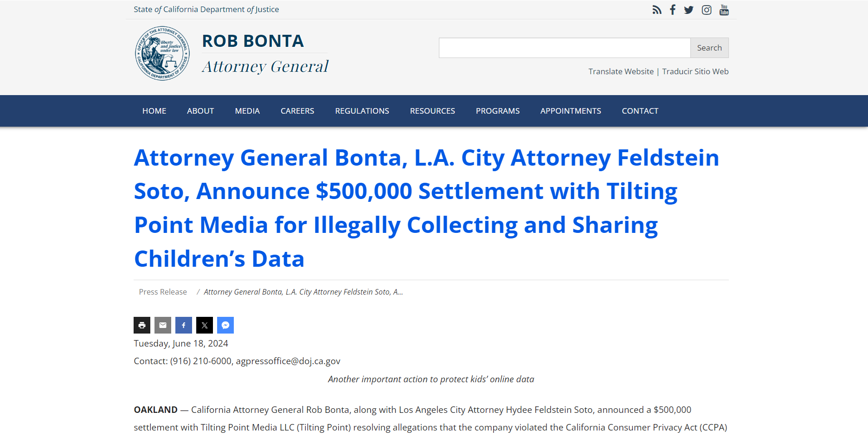Image resolution: width=868 pixels, height=437 pixels.
Task: Share article via Messenger icon
Action: pos(225,325)
